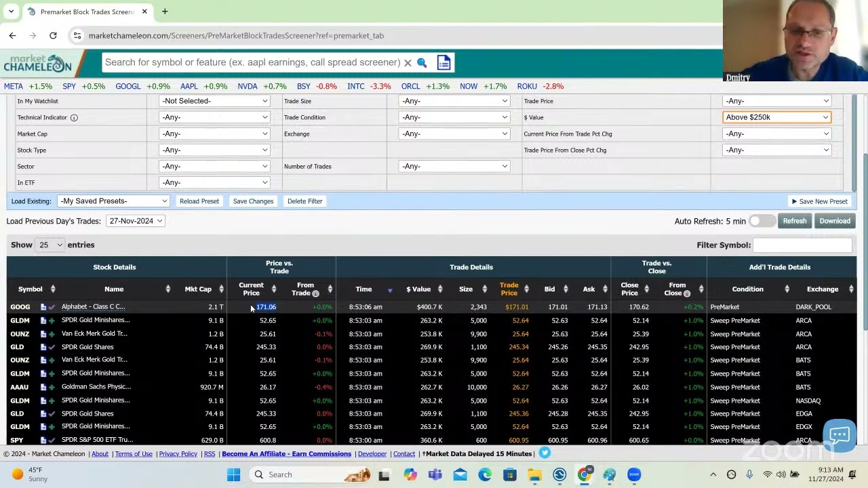Viewport: 868px width, 488px height.
Task: Change the Show entries count dropdown
Action: pos(50,245)
